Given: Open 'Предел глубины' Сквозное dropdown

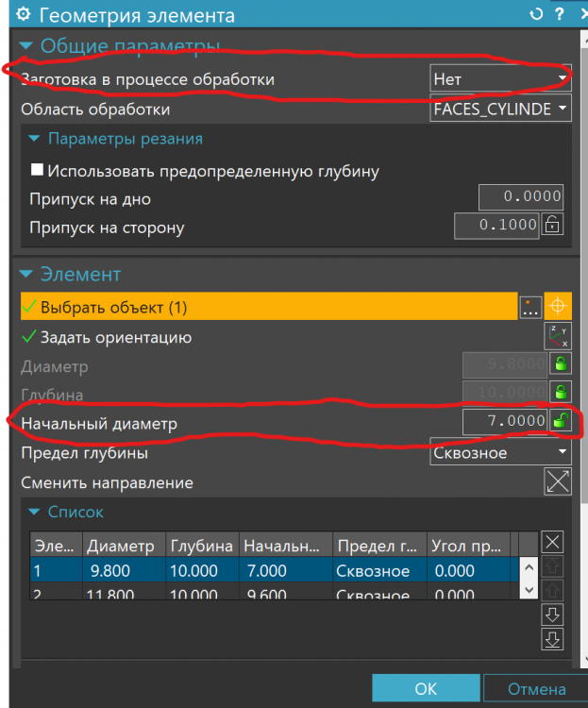Looking at the screenshot, I should 500,452.
